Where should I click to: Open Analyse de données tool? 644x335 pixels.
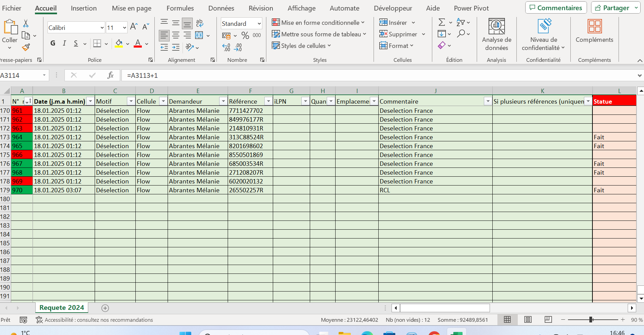(496, 35)
